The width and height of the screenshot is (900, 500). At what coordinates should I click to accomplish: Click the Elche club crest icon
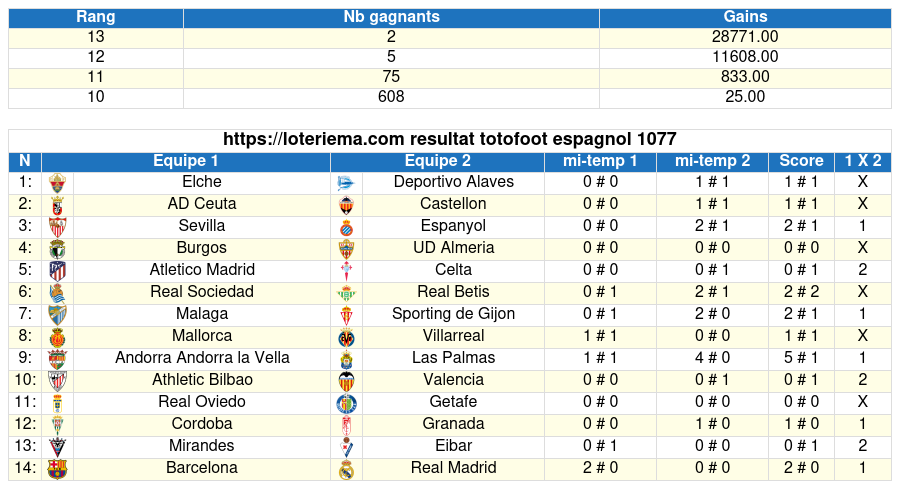click(57, 183)
